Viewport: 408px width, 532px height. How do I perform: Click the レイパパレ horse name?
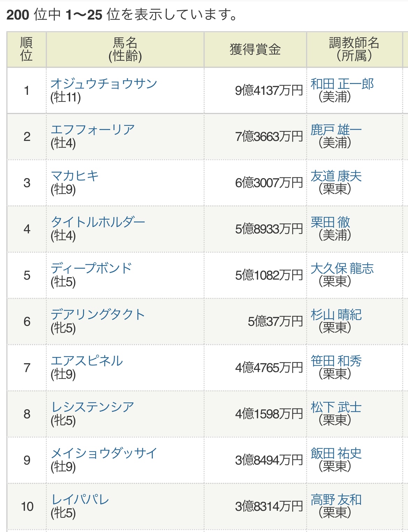(x=80, y=500)
